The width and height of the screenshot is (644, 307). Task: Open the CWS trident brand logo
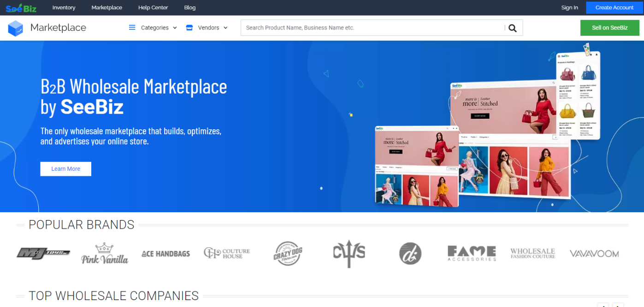(349, 253)
